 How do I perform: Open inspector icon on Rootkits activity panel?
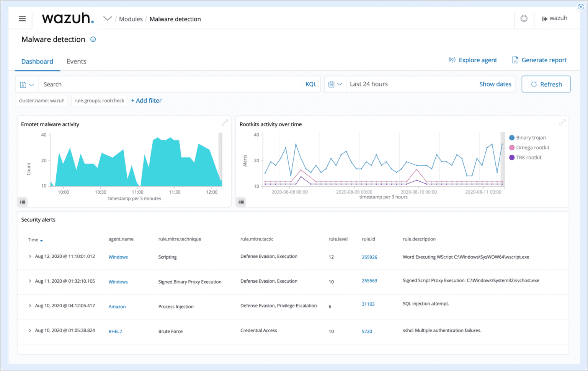pyautogui.click(x=241, y=202)
